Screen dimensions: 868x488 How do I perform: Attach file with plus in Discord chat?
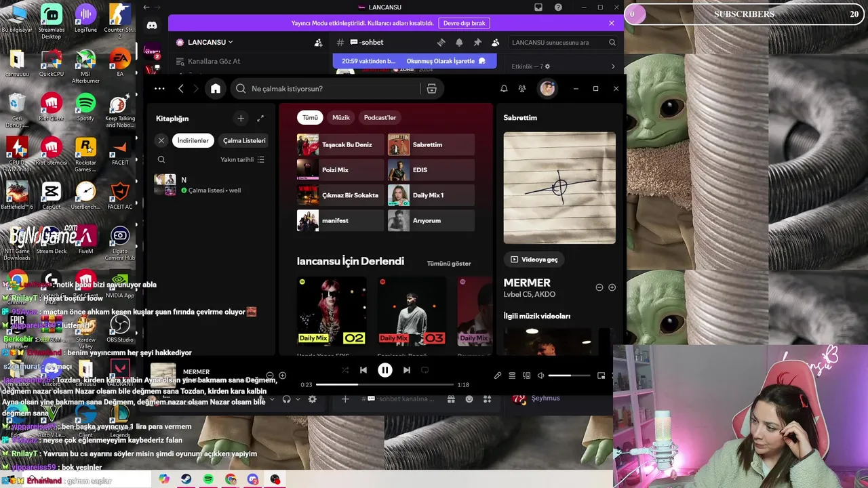345,399
